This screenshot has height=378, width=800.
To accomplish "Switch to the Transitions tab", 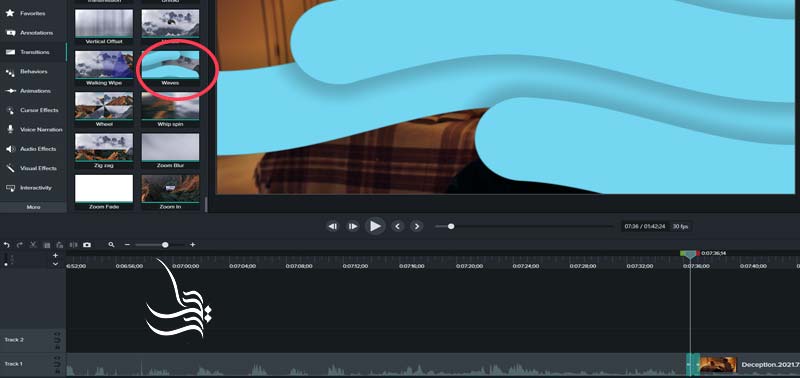I will point(34,52).
